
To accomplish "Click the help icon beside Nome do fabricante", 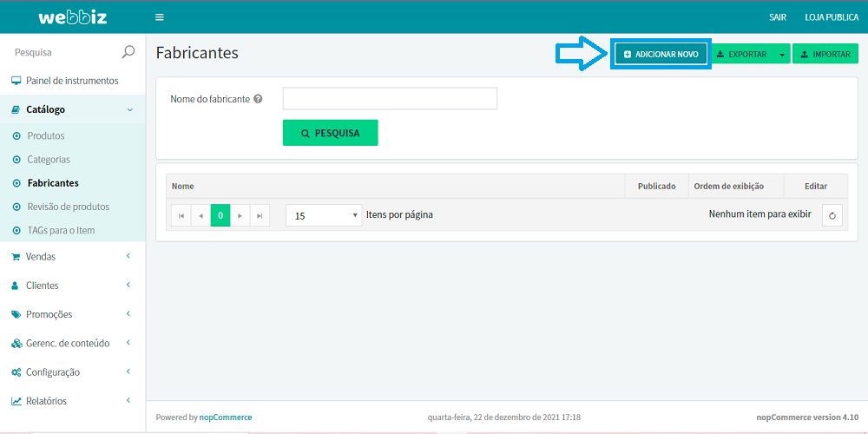I will click(x=258, y=99).
